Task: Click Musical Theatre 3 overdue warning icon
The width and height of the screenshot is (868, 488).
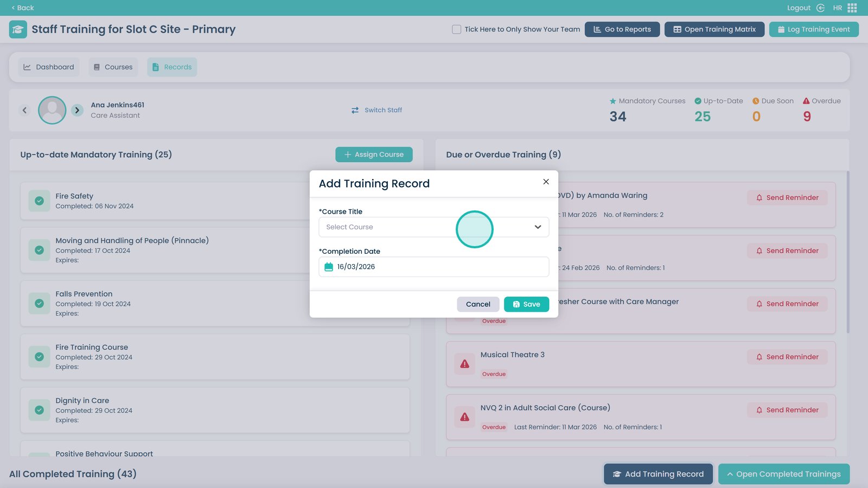Action: (464, 364)
